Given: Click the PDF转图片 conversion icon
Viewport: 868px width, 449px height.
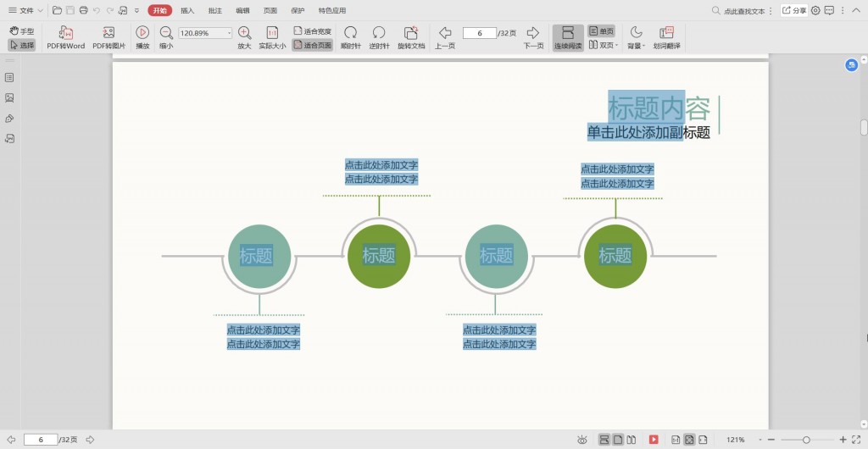Looking at the screenshot, I should coord(108,33).
